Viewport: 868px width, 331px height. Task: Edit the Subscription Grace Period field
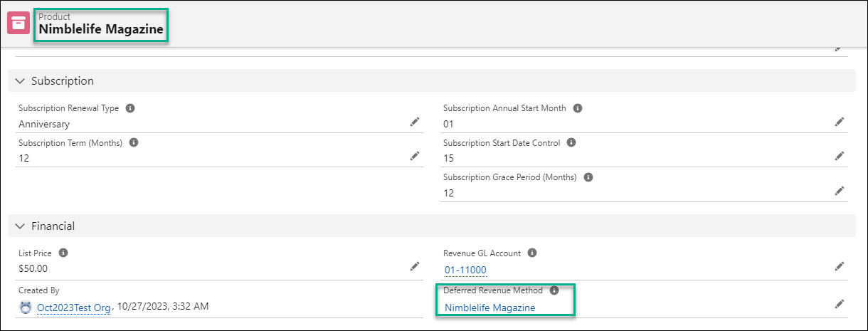pos(840,191)
